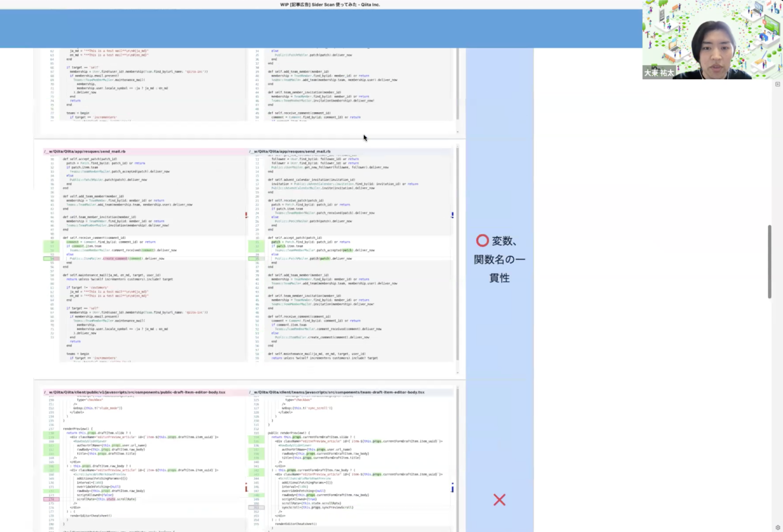The height and width of the screenshot is (532, 783).
Task: Open team-draft-item-editor-body.tsx file path
Action: [337, 392]
